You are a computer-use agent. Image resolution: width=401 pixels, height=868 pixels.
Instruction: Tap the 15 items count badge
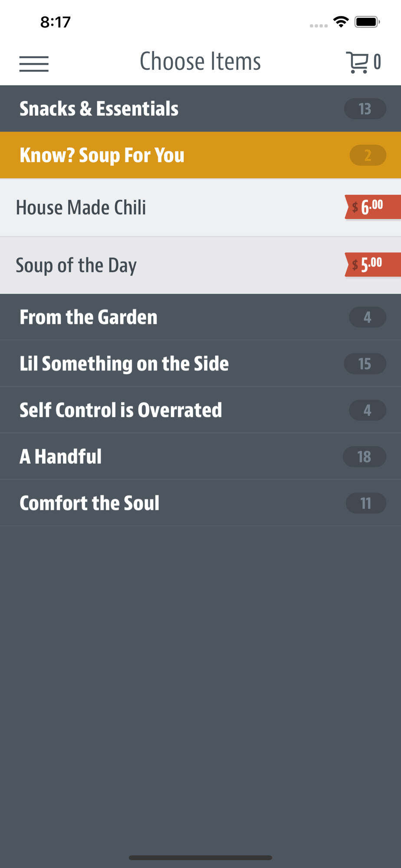point(365,364)
